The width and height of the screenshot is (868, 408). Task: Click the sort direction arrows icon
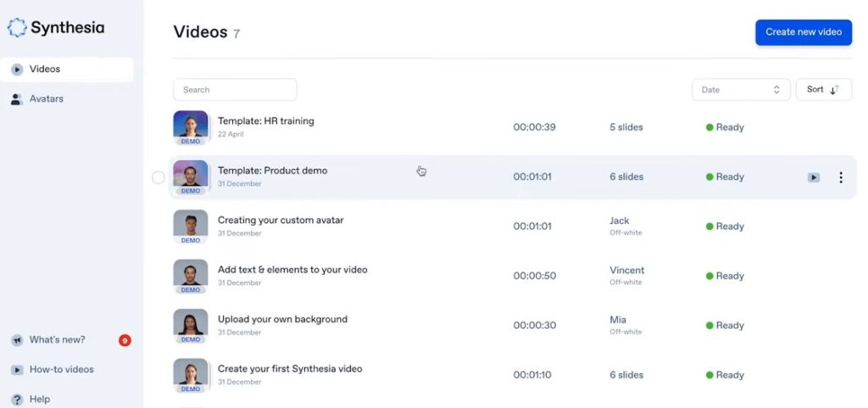[x=835, y=90]
